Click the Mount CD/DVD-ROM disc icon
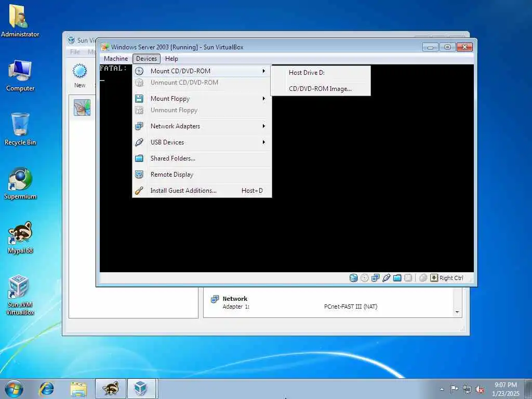 139,71
